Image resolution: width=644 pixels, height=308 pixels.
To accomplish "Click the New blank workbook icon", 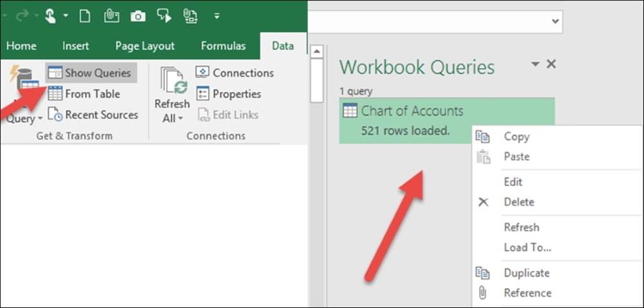I will point(84,16).
